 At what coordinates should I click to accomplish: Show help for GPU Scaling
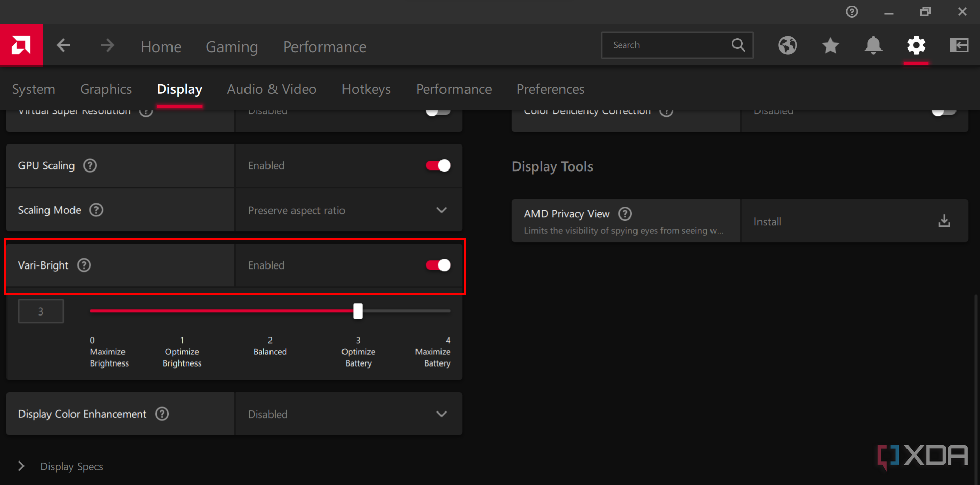pos(90,165)
